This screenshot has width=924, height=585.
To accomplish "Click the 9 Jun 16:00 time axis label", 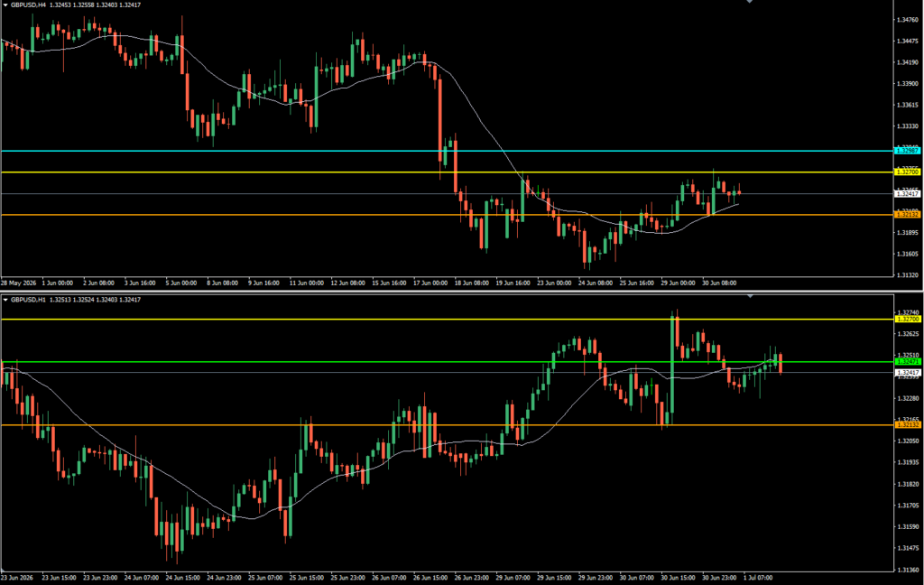I will (263, 283).
